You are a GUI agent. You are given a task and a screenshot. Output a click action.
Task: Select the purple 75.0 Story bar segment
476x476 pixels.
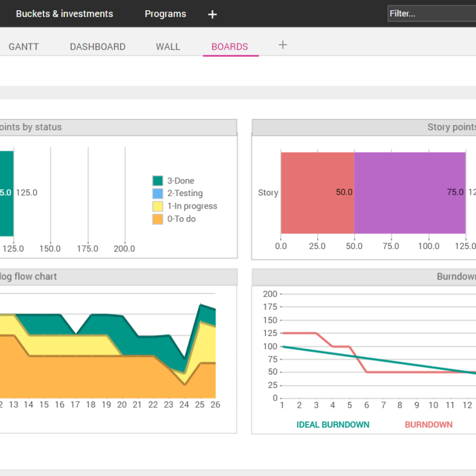pyautogui.click(x=410, y=193)
